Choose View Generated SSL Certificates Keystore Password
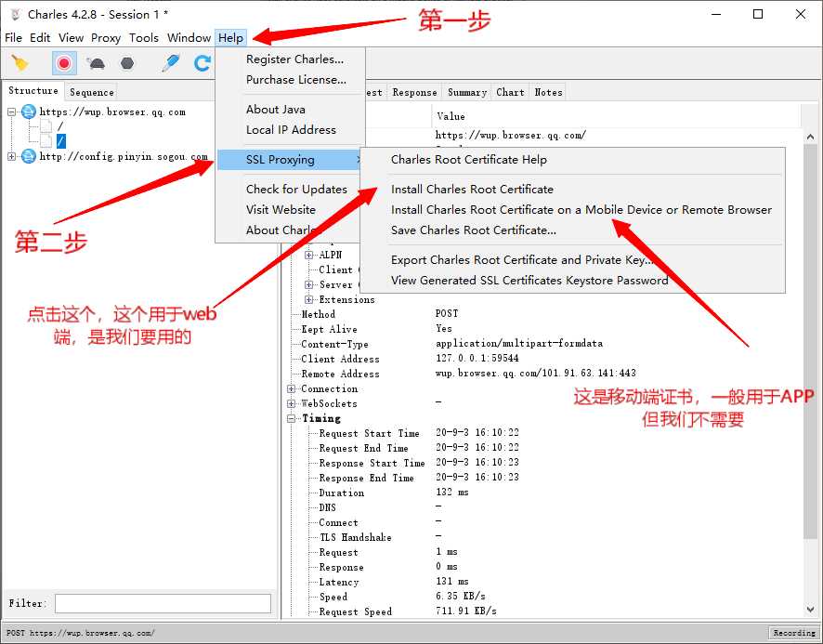This screenshot has width=823, height=644. tap(572, 280)
